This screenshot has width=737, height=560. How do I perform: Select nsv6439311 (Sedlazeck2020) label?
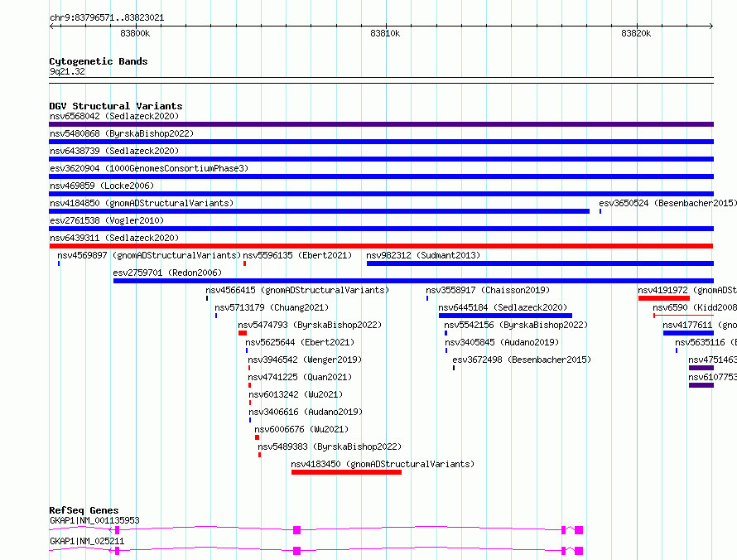[x=114, y=238]
